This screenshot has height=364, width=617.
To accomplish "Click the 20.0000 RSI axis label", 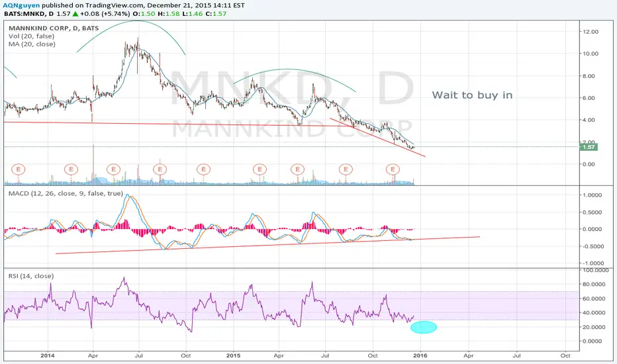I will coord(594,327).
